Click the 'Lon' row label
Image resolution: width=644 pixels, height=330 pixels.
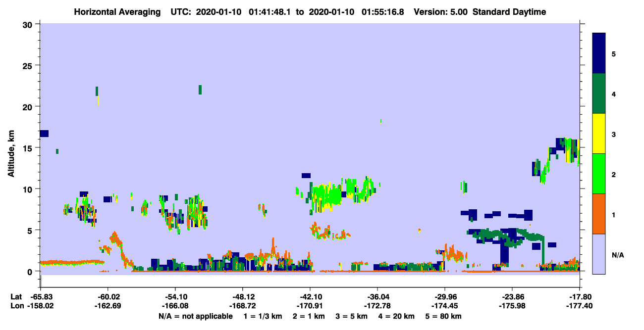click(16, 306)
